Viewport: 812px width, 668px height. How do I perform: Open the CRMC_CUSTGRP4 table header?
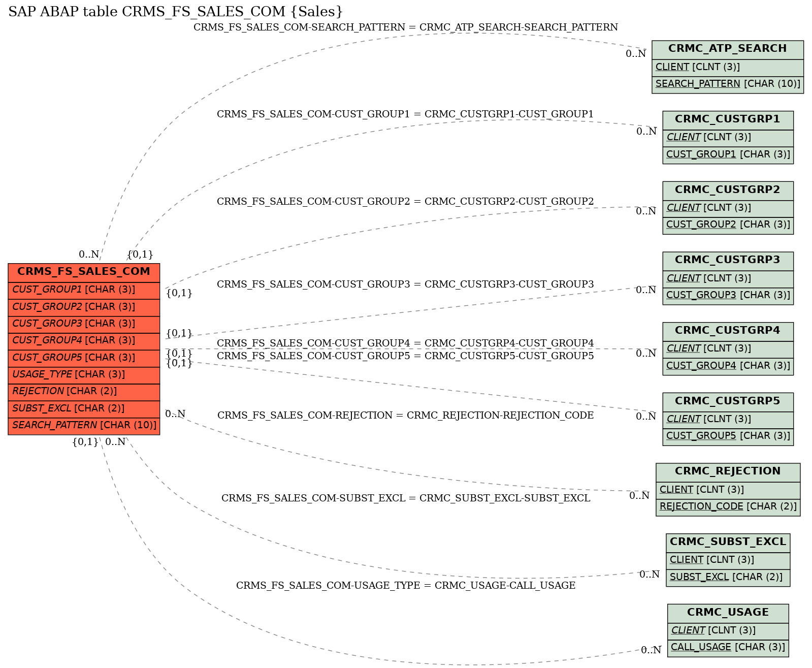click(728, 331)
